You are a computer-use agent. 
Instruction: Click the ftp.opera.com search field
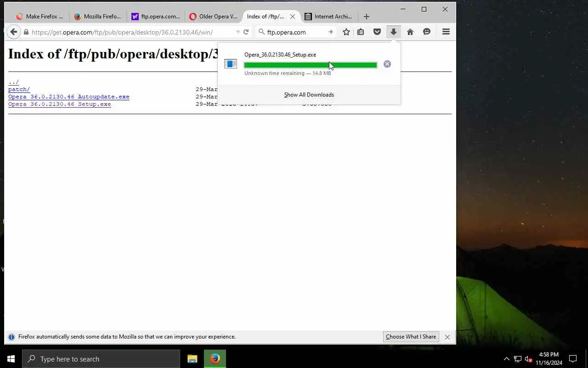[295, 32]
